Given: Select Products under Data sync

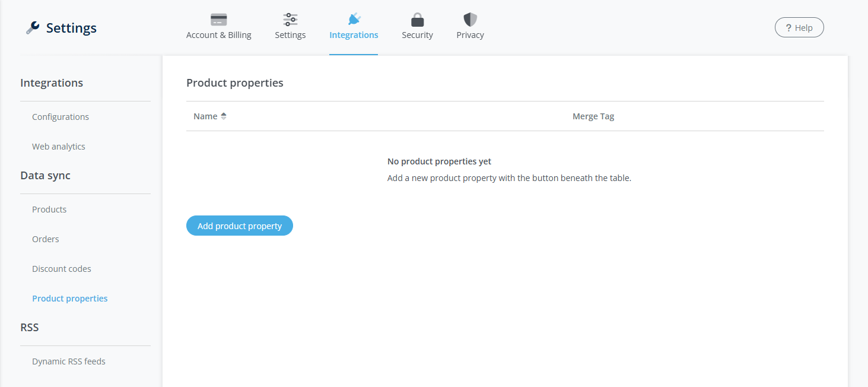Looking at the screenshot, I should (49, 209).
